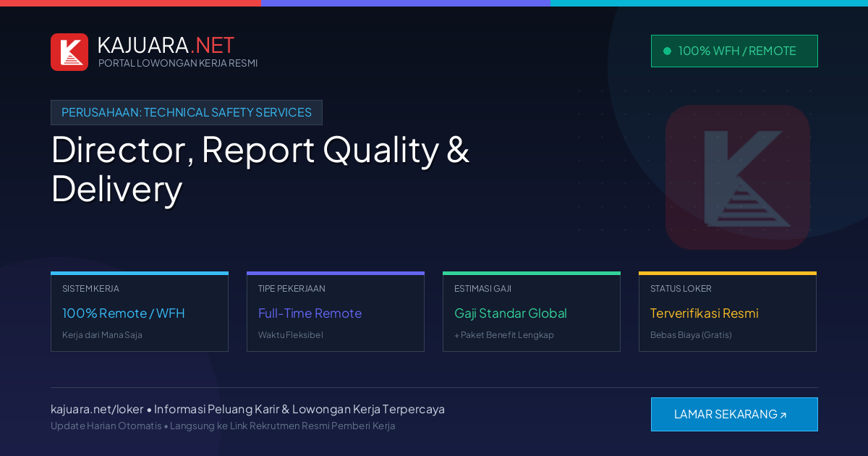Image resolution: width=868 pixels, height=456 pixels.
Task: Click the red Kajuara K logo icon
Action: (69, 52)
